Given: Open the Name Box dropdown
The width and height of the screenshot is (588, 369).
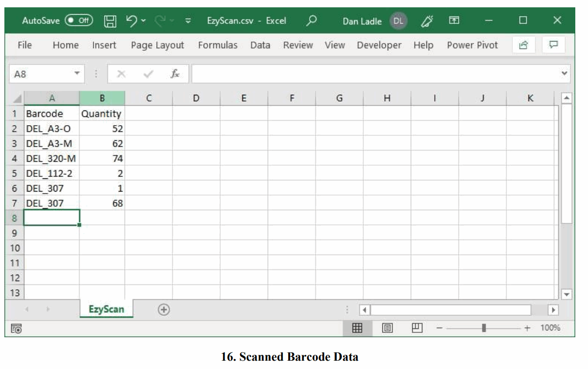Looking at the screenshot, I should pos(77,74).
